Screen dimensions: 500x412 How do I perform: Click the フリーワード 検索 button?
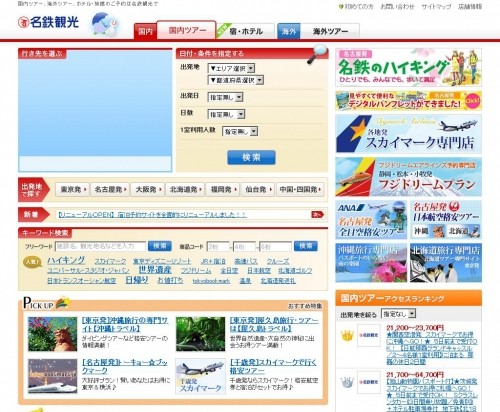click(x=160, y=246)
